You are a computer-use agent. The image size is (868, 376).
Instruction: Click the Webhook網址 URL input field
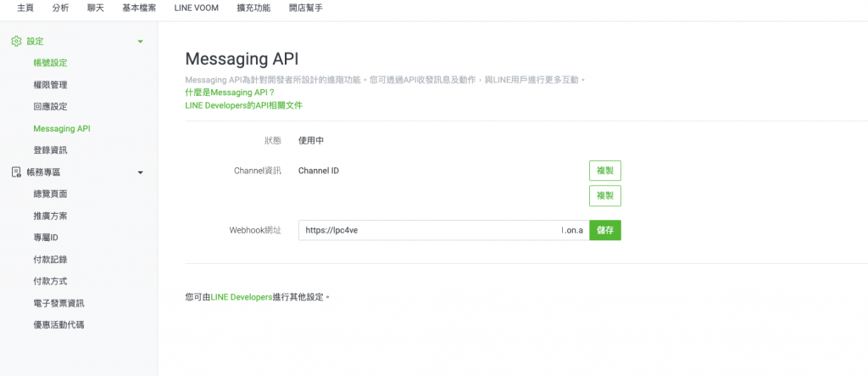pos(443,230)
